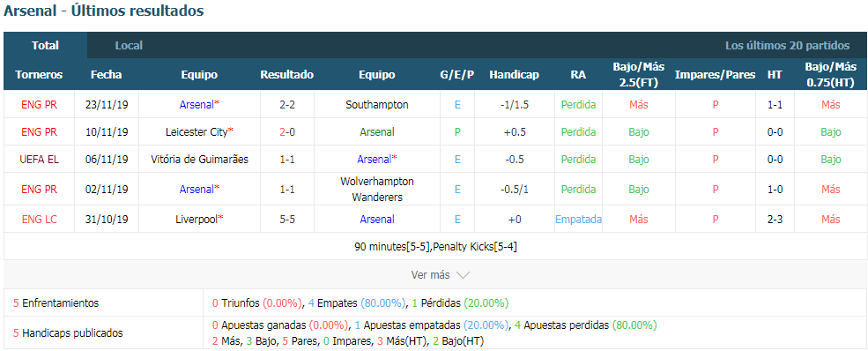Click the Handicap column header

pyautogui.click(x=515, y=75)
